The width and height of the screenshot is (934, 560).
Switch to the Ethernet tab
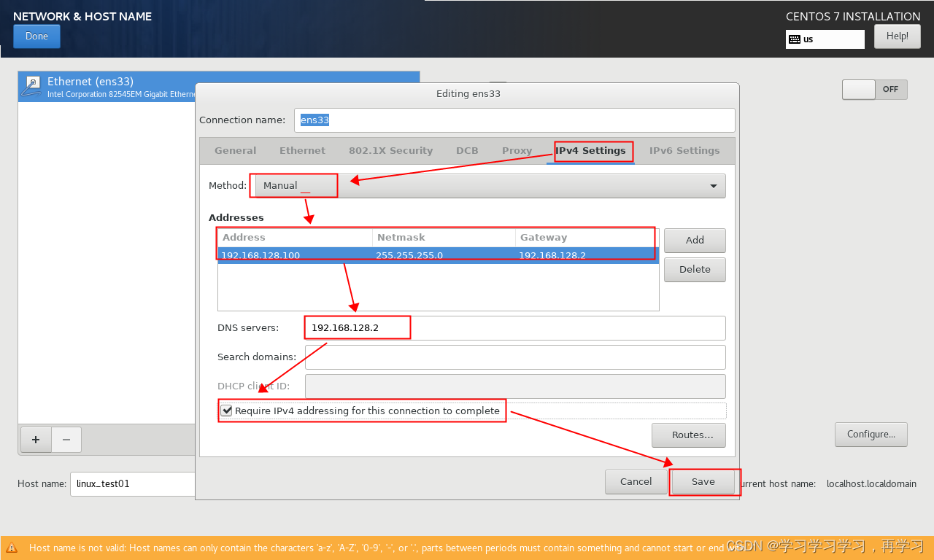click(x=302, y=151)
